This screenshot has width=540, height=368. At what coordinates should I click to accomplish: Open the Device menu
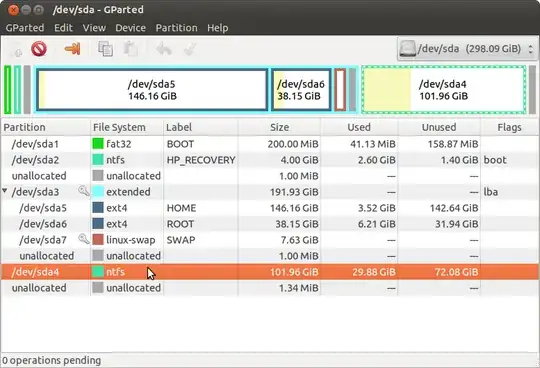(131, 28)
